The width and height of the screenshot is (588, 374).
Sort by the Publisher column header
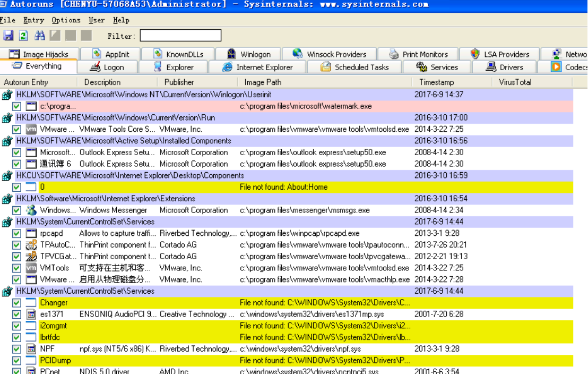point(197,82)
